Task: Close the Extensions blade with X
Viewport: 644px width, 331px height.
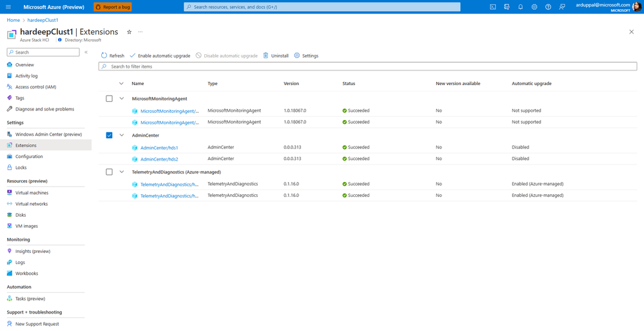Action: [632, 32]
